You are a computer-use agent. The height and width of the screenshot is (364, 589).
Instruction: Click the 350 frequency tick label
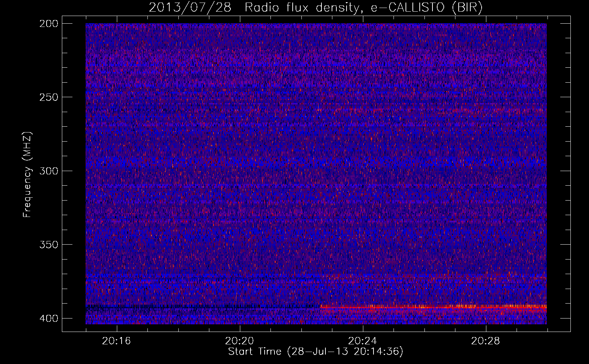[48, 245]
